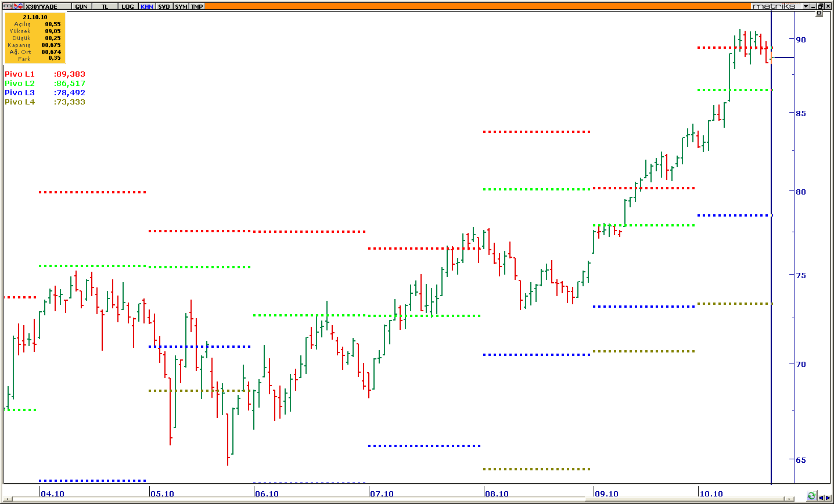This screenshot has height=504, width=834.
Task: Close the chart window
Action: 829,6
